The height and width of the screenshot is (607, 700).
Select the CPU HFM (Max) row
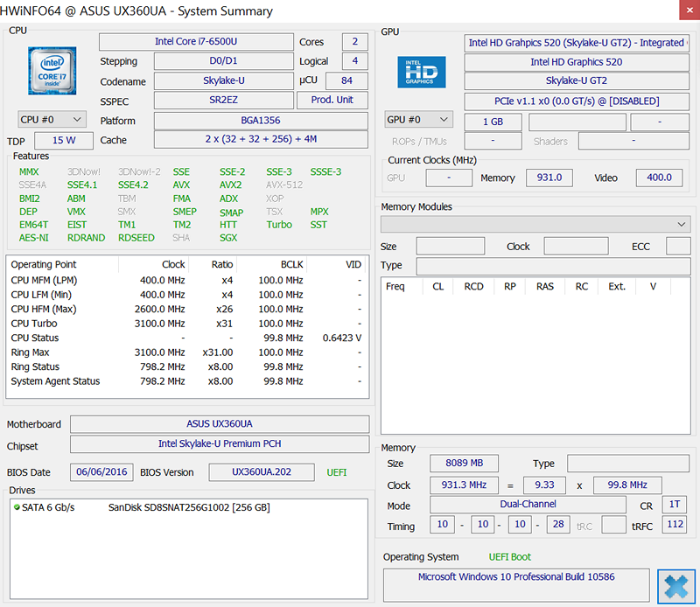click(187, 310)
